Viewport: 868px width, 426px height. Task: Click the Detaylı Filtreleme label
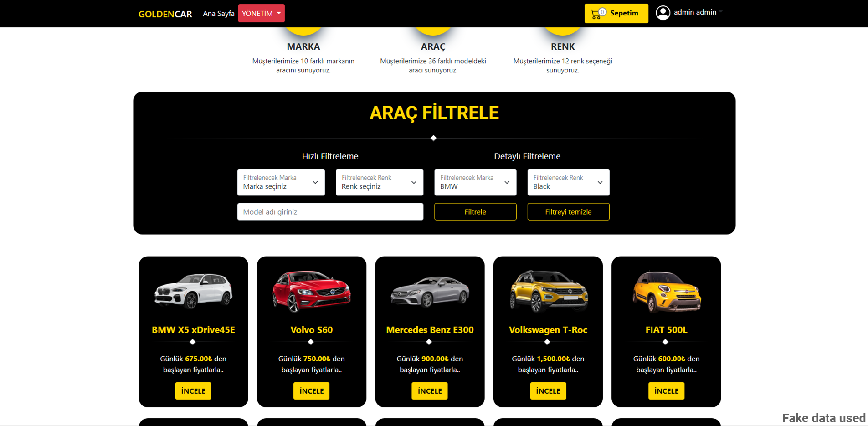coord(527,156)
